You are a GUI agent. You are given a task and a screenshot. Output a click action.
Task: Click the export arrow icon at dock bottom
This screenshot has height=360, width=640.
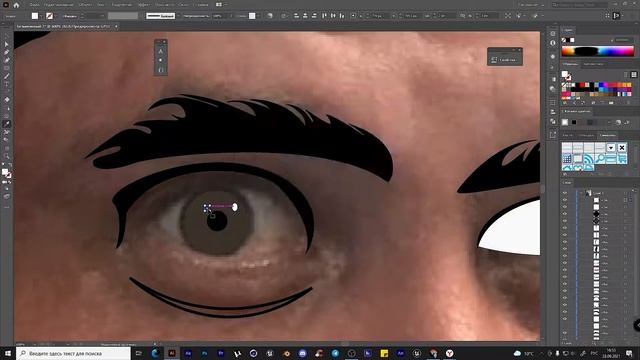point(553,135)
